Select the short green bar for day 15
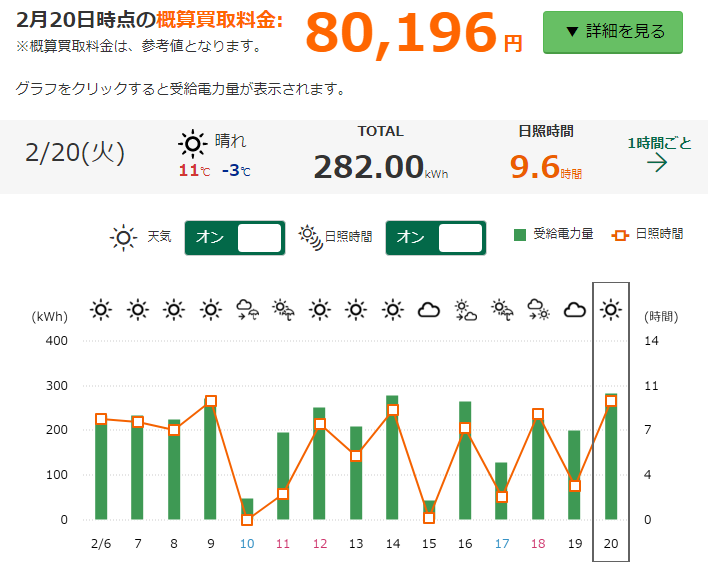 click(x=429, y=510)
